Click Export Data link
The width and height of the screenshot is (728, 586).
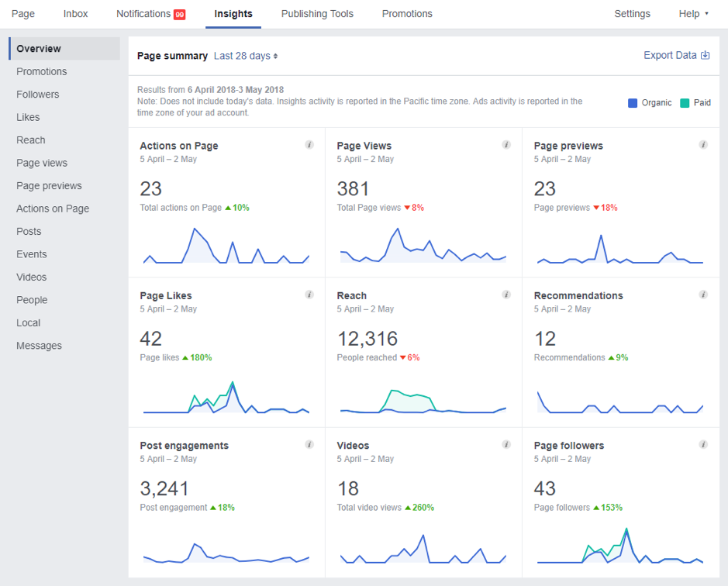pyautogui.click(x=676, y=55)
